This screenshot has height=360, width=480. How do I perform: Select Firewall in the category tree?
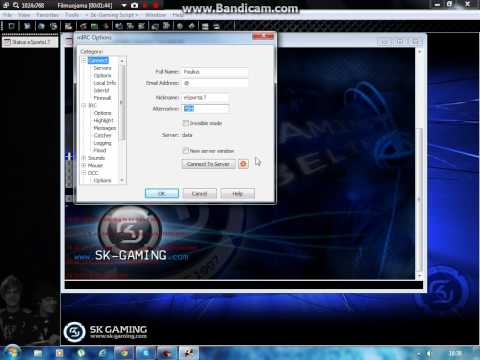[x=102, y=98]
